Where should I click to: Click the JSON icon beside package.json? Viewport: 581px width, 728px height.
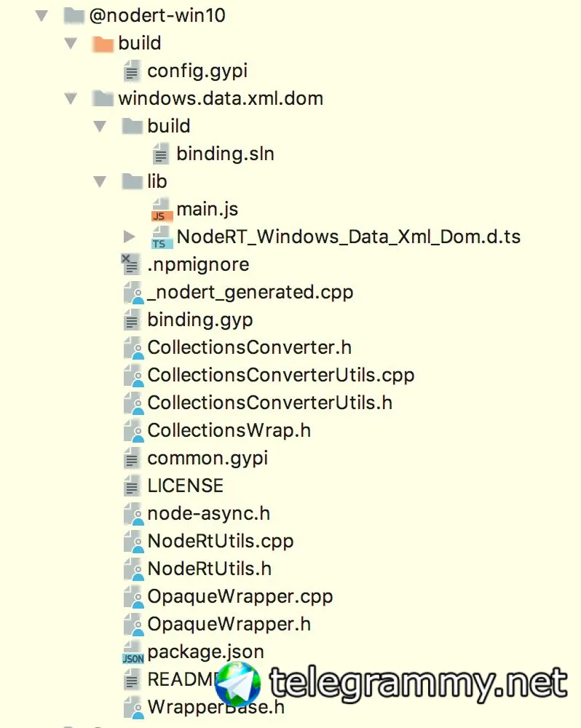click(x=133, y=652)
